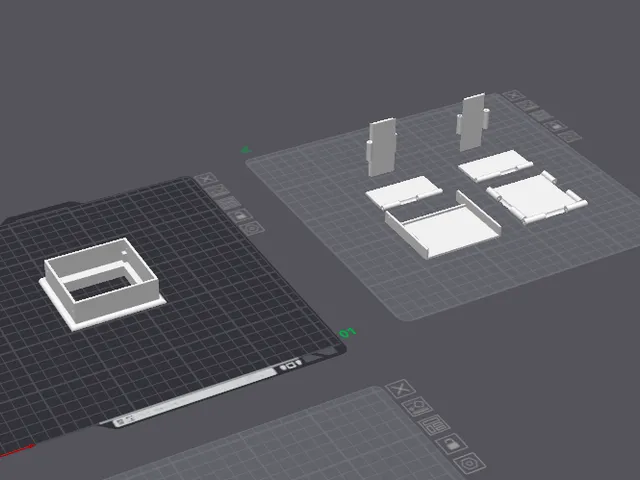Viewport: 640px width, 480px height.
Task: Remove the empty bottom plate with X icon
Action: tap(401, 389)
